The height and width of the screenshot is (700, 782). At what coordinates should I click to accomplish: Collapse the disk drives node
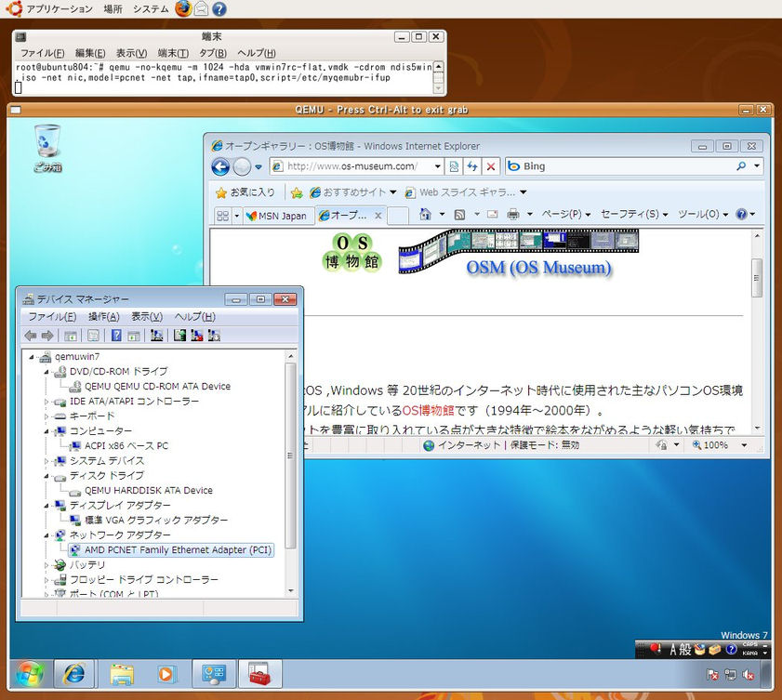pyautogui.click(x=46, y=476)
